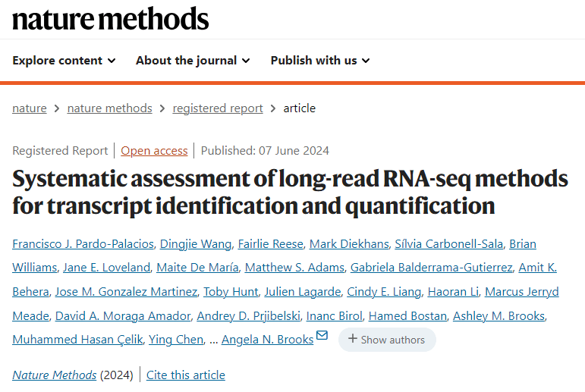Open author Sílvia Carbonell-Sala
Viewport: 585px width, 392px height.
[449, 244]
